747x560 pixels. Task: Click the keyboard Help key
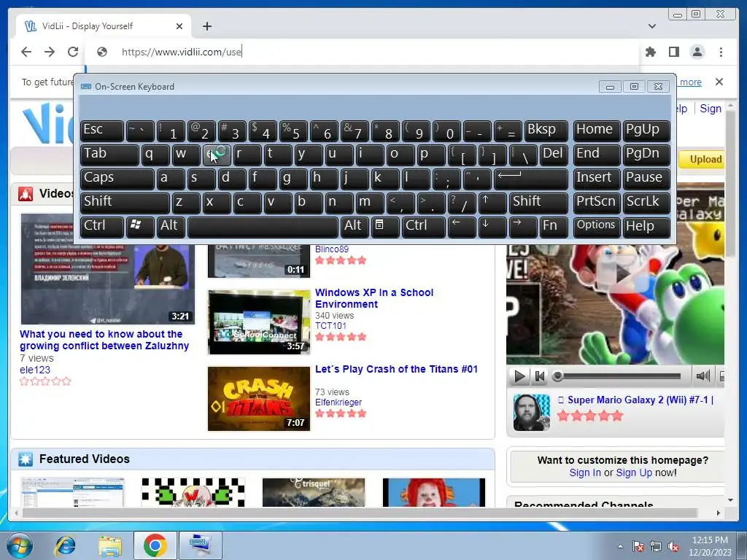click(646, 226)
